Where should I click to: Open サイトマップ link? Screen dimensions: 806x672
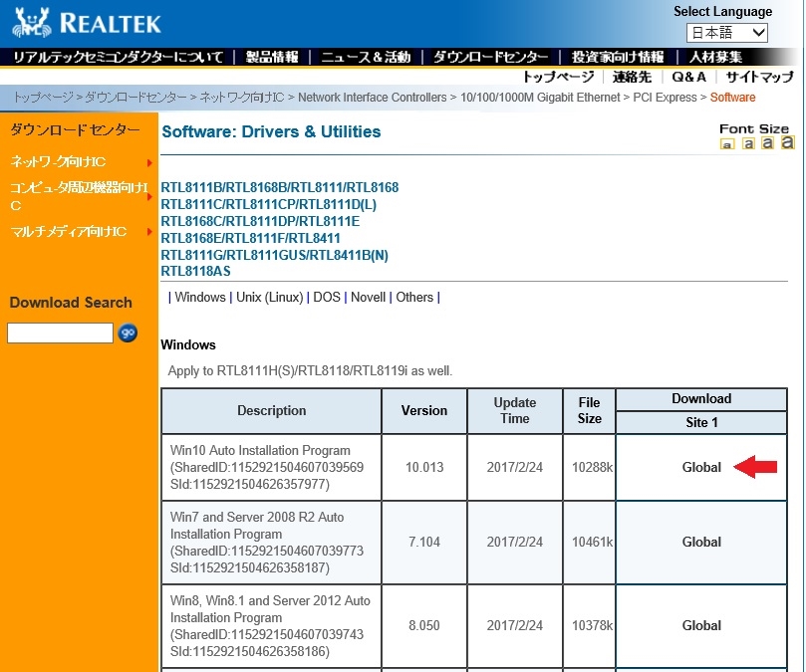point(760,77)
